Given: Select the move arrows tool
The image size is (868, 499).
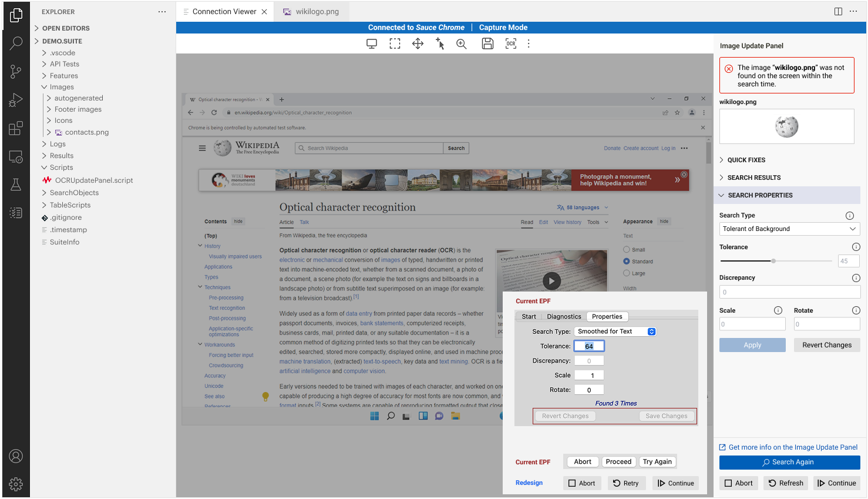Looking at the screenshot, I should [418, 43].
